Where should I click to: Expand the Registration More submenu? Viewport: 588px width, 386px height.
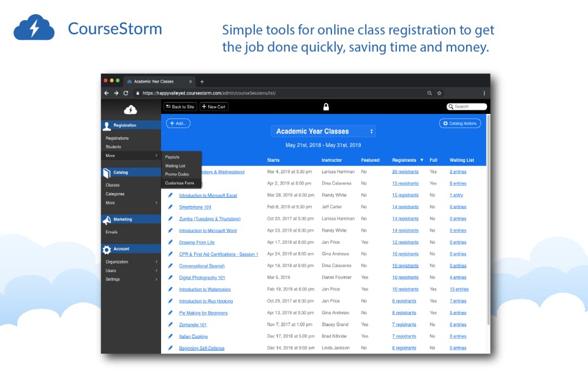pos(131,156)
